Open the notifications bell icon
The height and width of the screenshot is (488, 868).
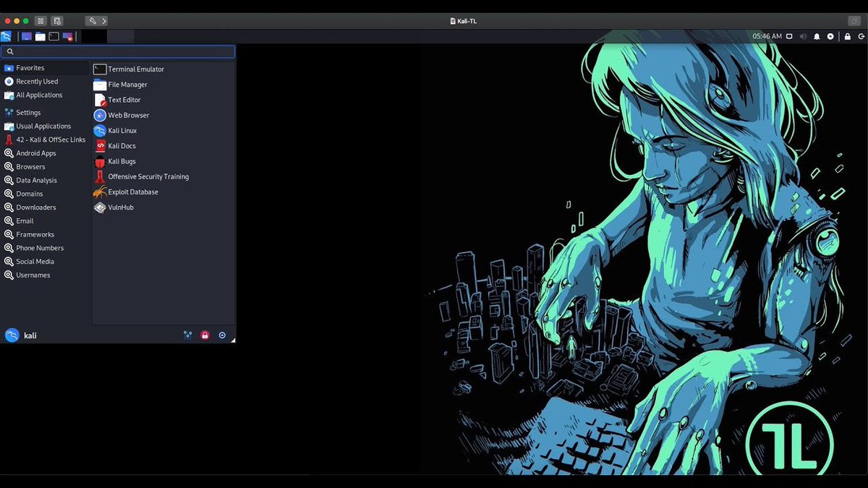pyautogui.click(x=817, y=36)
